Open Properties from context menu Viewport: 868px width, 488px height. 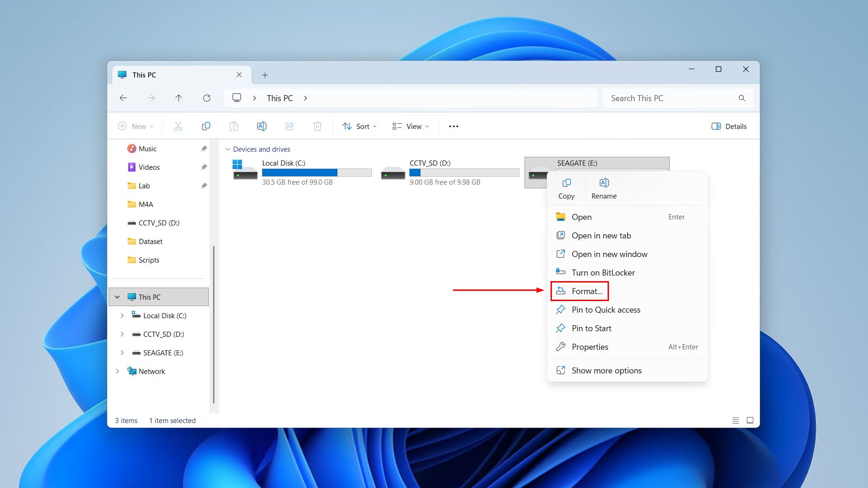(x=627, y=347)
